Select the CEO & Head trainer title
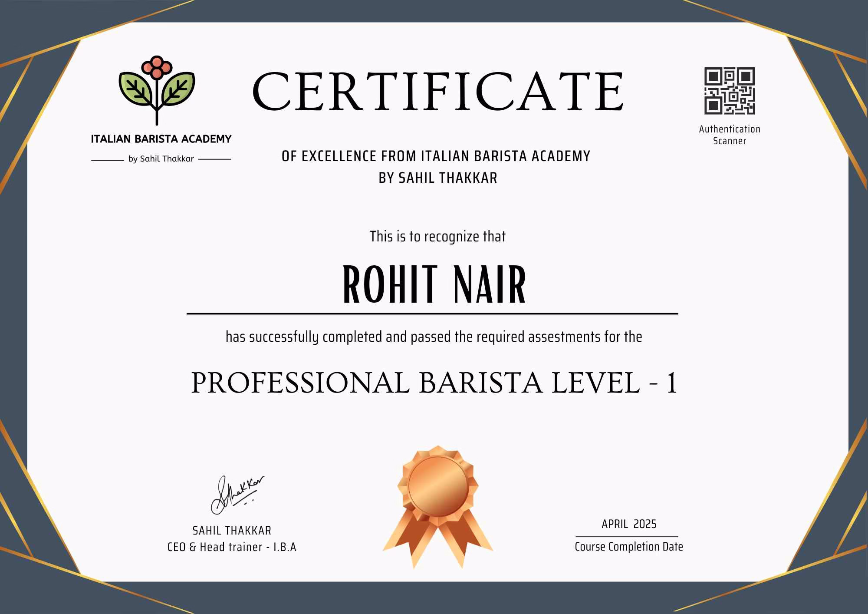This screenshot has width=868, height=614. pos(232,547)
